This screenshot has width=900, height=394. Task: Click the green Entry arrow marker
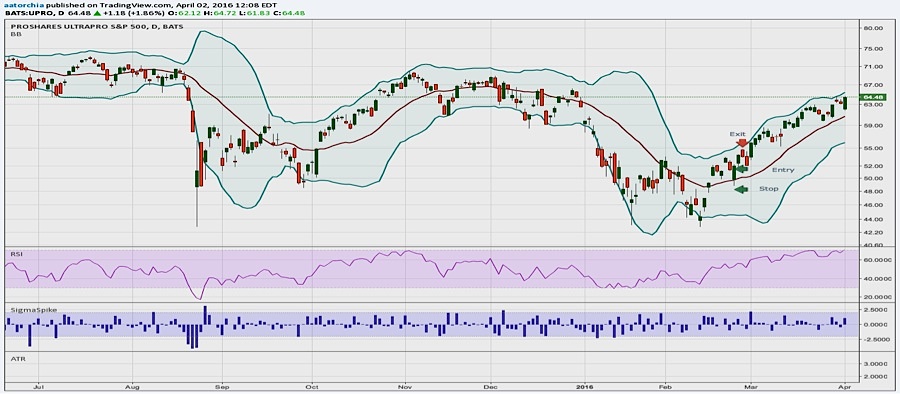[x=742, y=169]
